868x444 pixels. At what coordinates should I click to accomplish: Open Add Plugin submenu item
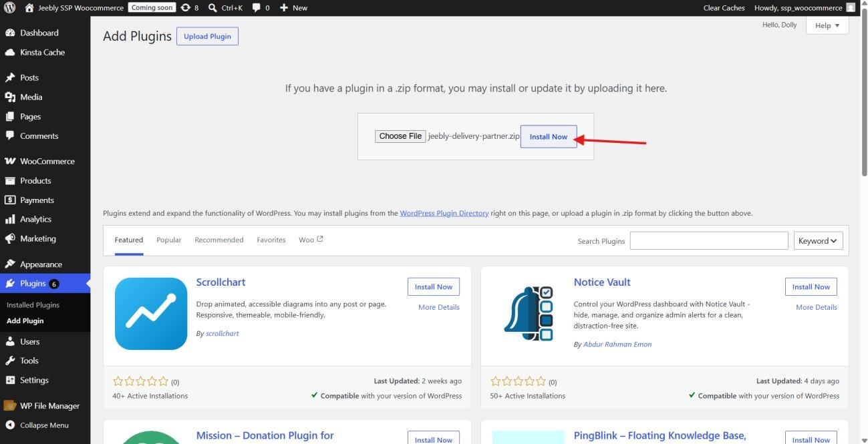[x=25, y=321]
